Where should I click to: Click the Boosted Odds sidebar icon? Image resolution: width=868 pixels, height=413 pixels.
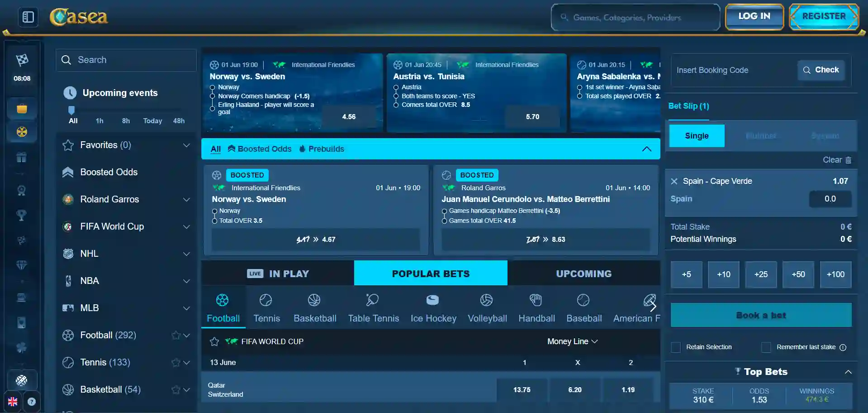click(68, 172)
